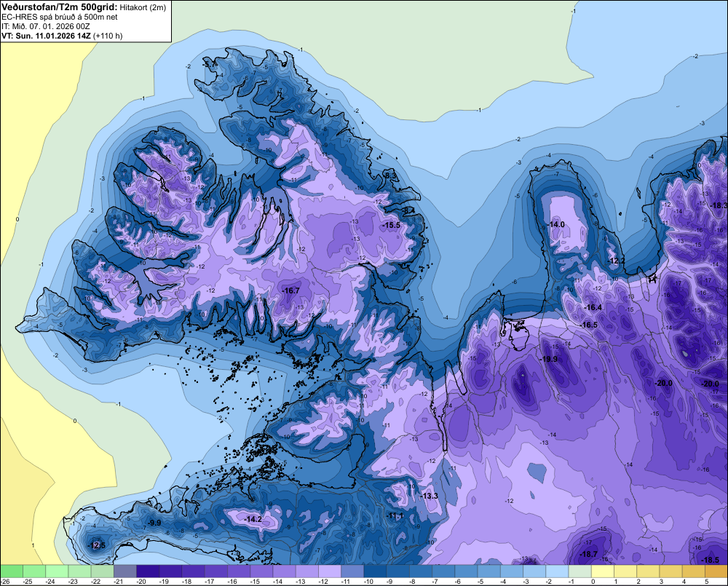Select the legend color swatch labeled 1
Viewport: 728px width, 586px height.
pyautogui.click(x=626, y=571)
